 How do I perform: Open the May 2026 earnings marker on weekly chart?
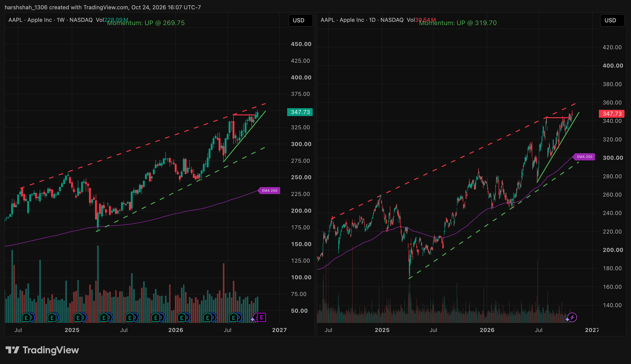(208, 318)
